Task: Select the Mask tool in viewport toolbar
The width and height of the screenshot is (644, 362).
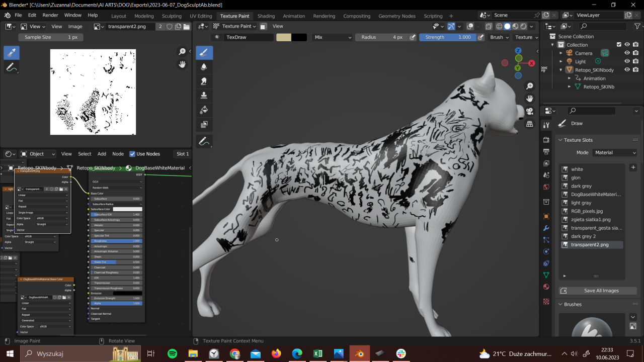Action: click(x=204, y=124)
